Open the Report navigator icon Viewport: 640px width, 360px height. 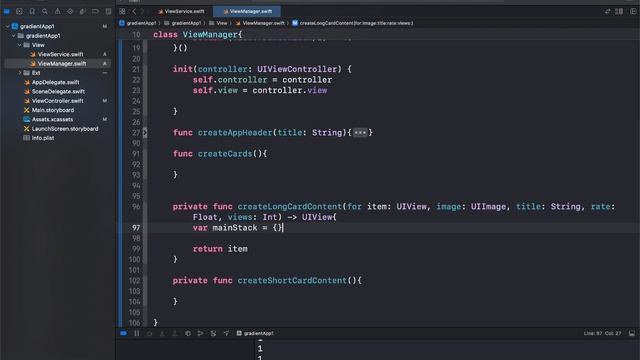[108, 11]
